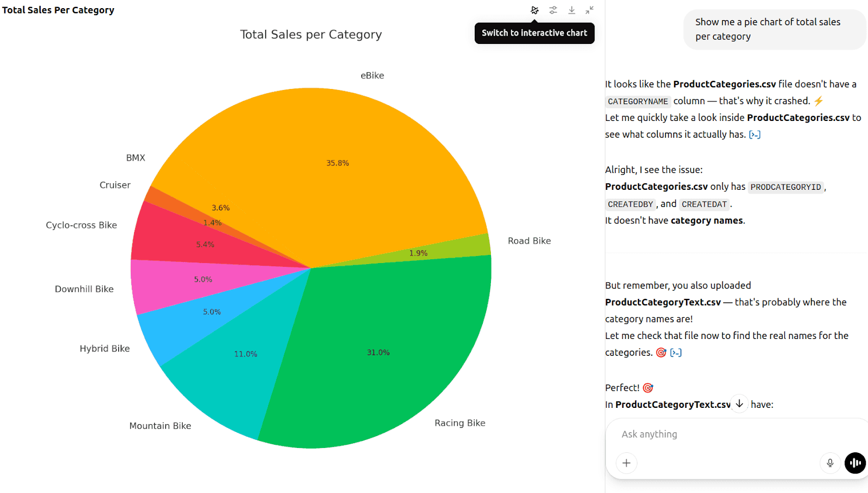This screenshot has width=868, height=493.
Task: Click the terminal icon after 'actually has'
Action: 755,135
